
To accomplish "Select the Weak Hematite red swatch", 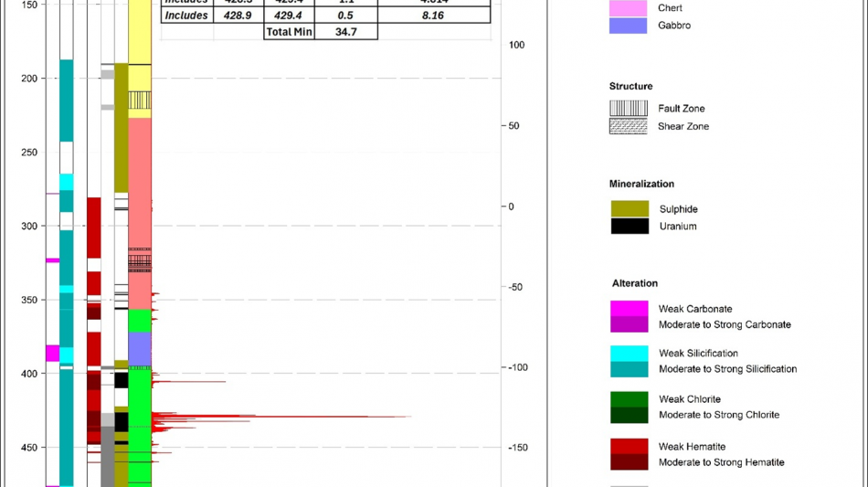I will [x=630, y=447].
